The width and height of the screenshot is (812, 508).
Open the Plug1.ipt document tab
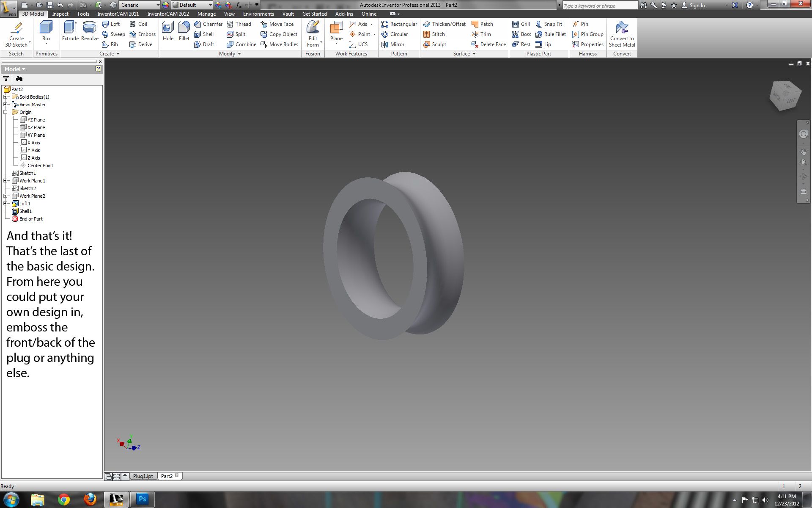pos(143,476)
